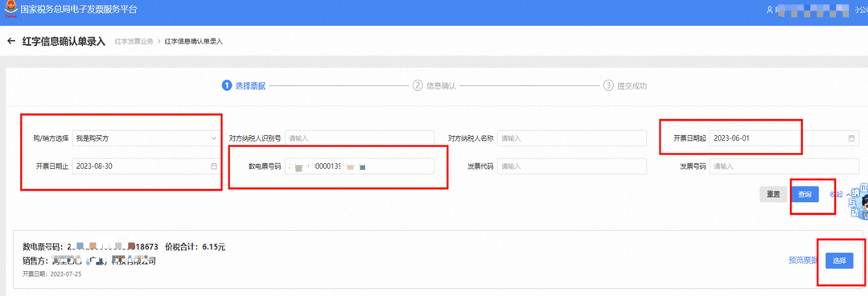Focus the 对方纳税人名称 input
Viewport: 868px width, 296px height.
pyautogui.click(x=572, y=138)
